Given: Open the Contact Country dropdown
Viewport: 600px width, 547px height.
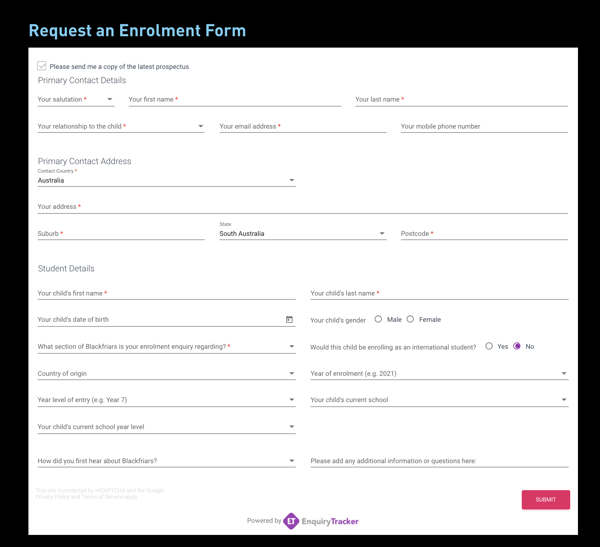Looking at the screenshot, I should 166,180.
